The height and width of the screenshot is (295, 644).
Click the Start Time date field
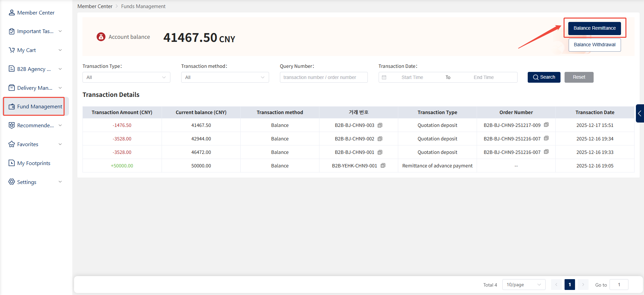412,77
